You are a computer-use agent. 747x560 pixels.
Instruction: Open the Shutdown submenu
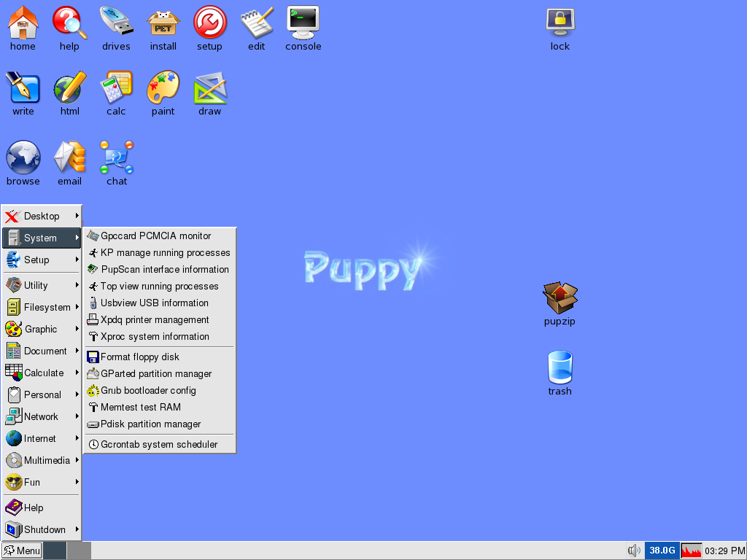point(42,529)
